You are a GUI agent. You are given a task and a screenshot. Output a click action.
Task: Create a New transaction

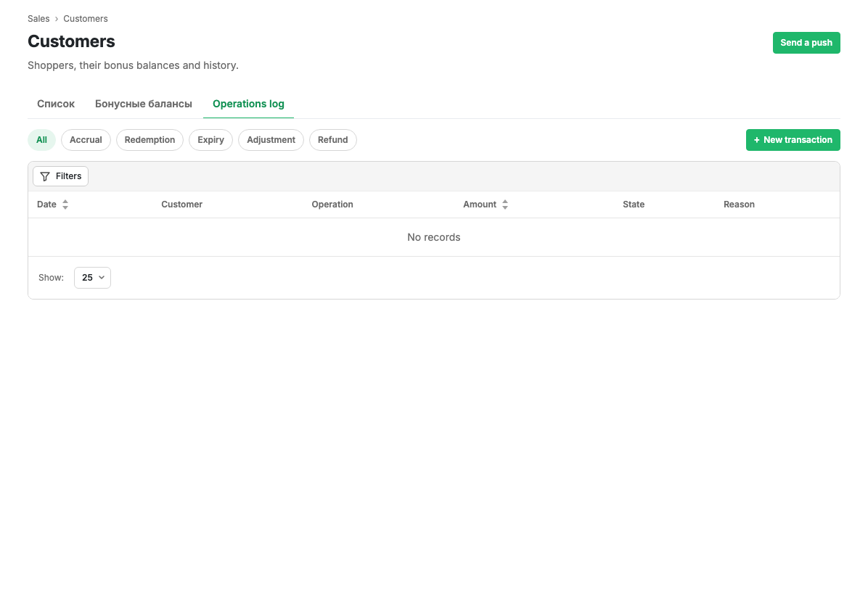[793, 140]
